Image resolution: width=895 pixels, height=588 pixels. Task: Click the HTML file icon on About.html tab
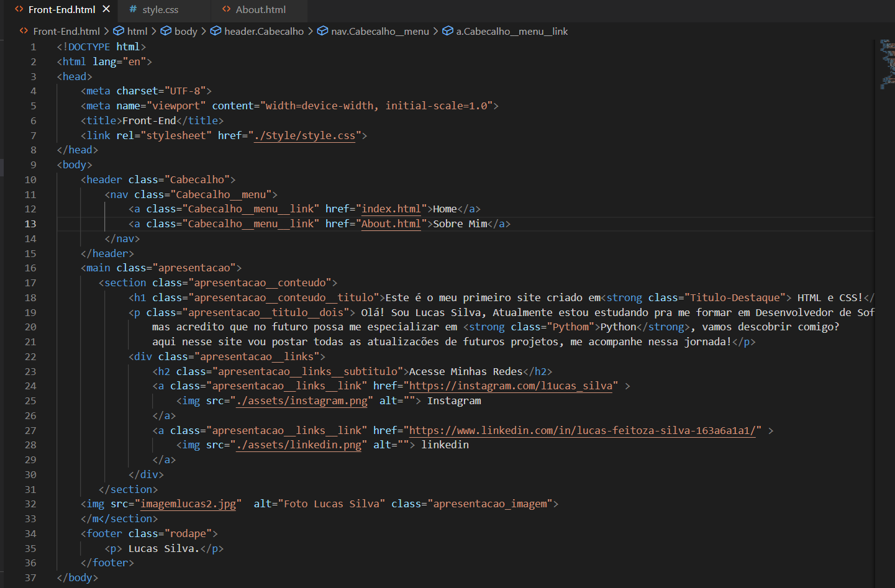(x=226, y=9)
